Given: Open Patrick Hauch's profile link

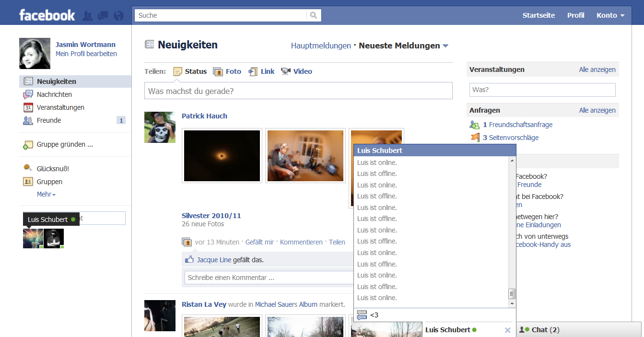Looking at the screenshot, I should click(x=204, y=116).
